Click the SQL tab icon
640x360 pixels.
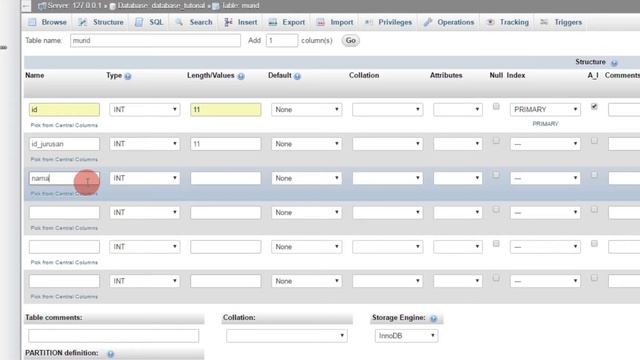139,22
